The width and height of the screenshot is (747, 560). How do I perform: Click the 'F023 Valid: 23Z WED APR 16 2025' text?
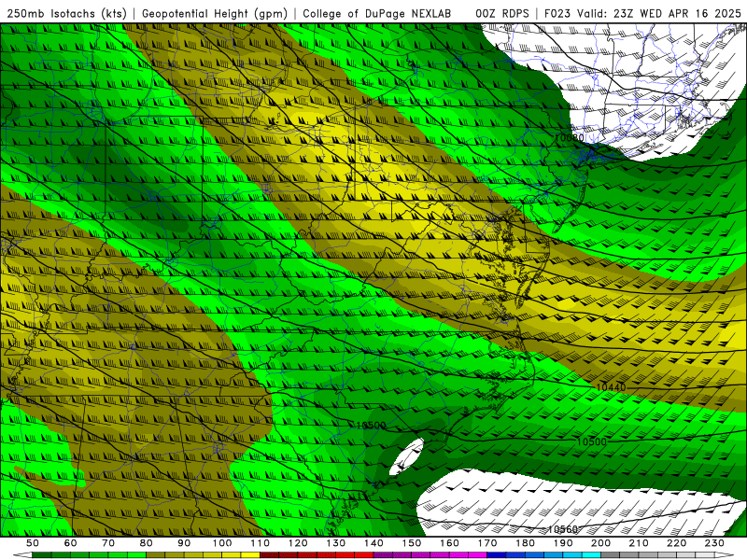[642, 13]
